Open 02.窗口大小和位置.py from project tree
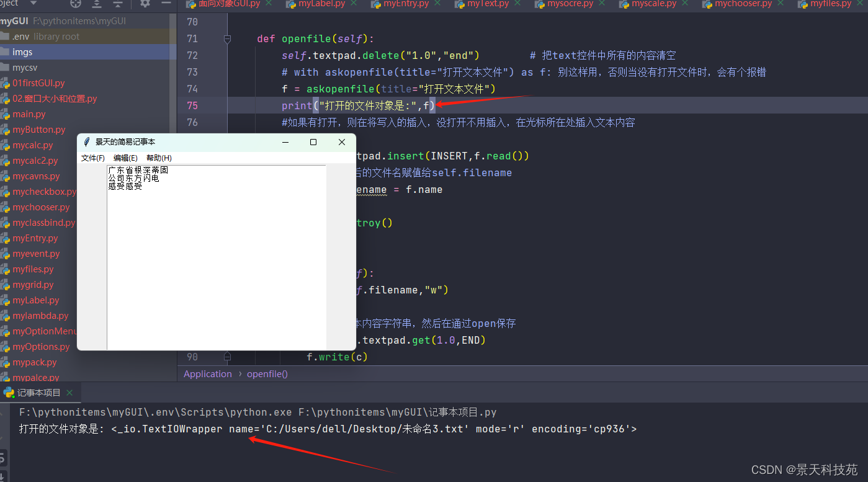The height and width of the screenshot is (482, 868). [55, 99]
